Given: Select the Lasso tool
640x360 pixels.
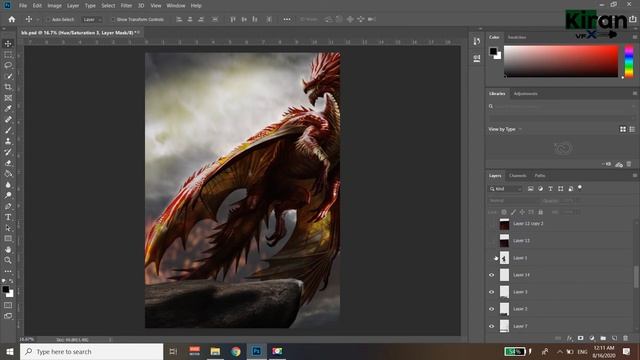Looking at the screenshot, I should click(x=8, y=65).
